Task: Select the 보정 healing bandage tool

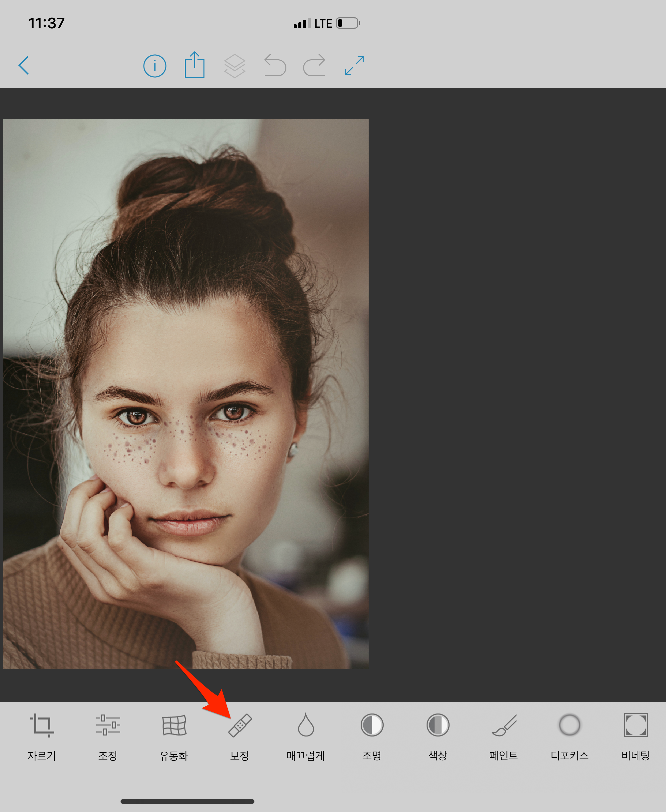Action: [240, 725]
